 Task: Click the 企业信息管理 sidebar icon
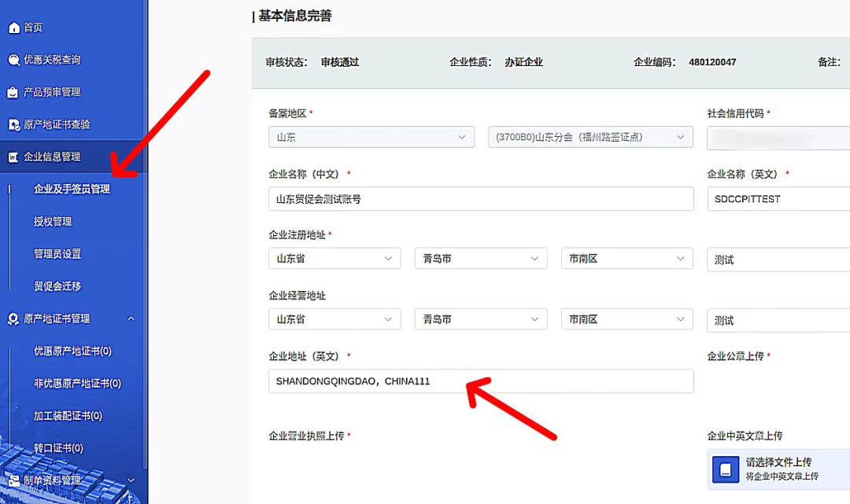pos(13,157)
